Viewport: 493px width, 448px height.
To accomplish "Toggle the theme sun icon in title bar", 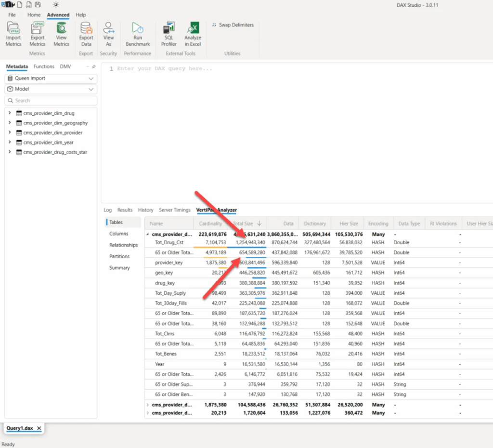I will coord(56,5).
